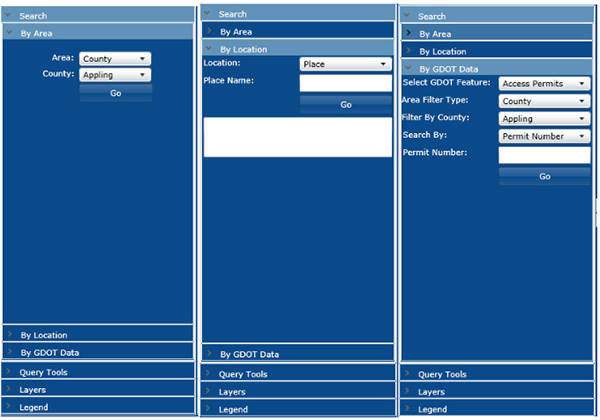Expand Layers in right panel
600x420 pixels.
tap(497, 392)
